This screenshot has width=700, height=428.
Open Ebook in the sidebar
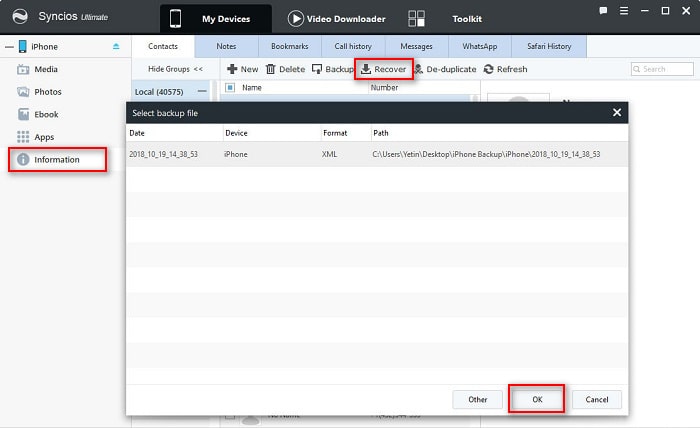pyautogui.click(x=46, y=114)
